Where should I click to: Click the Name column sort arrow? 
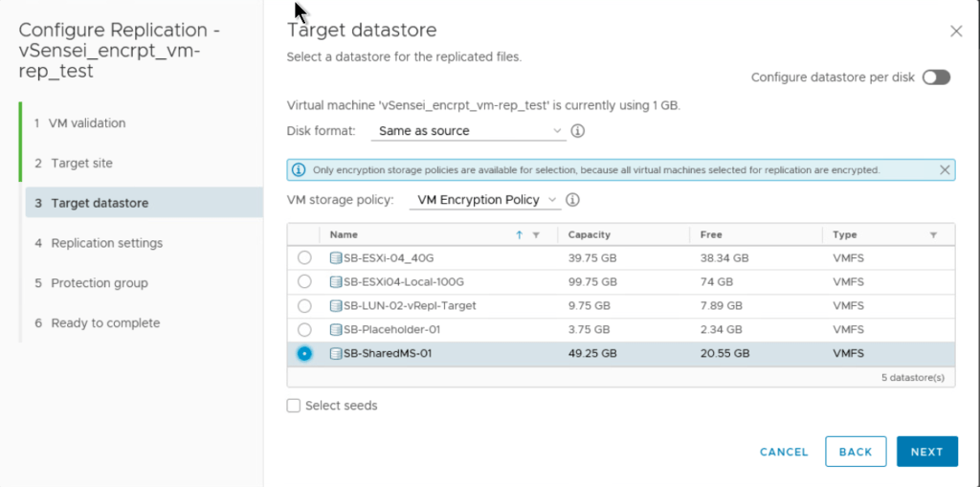click(x=520, y=234)
